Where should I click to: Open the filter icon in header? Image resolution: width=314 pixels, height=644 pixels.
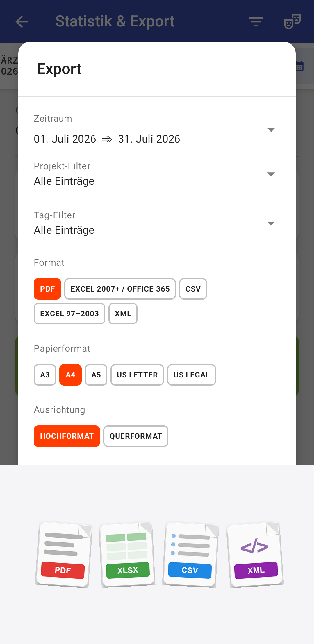click(256, 21)
